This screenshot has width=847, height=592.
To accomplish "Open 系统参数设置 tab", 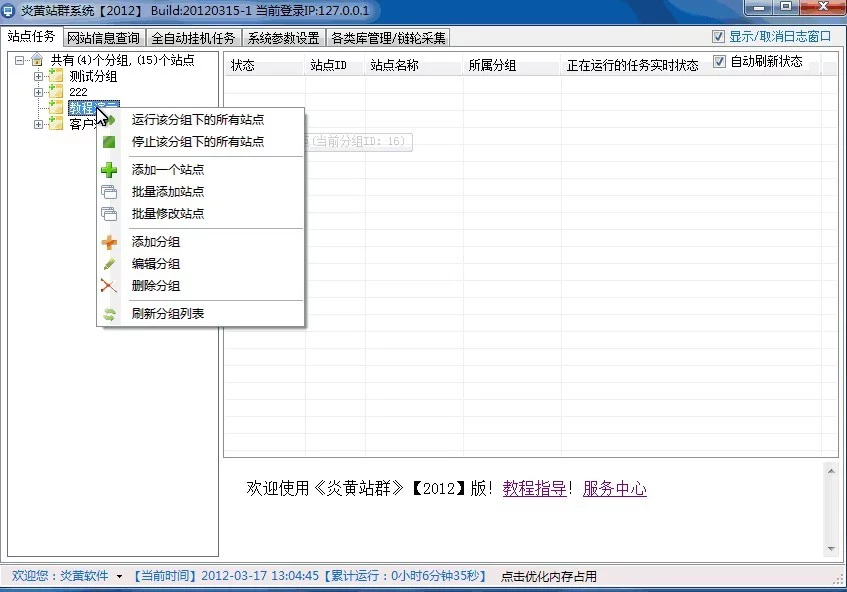I will coord(284,38).
